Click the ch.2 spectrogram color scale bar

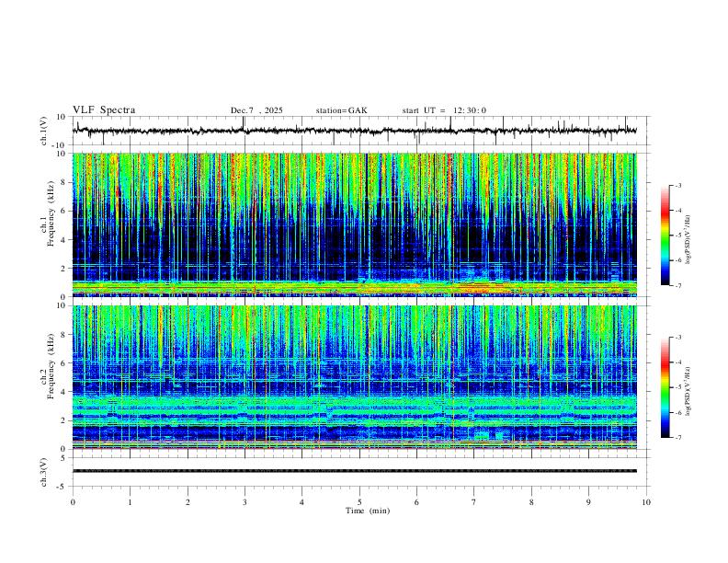(665, 387)
